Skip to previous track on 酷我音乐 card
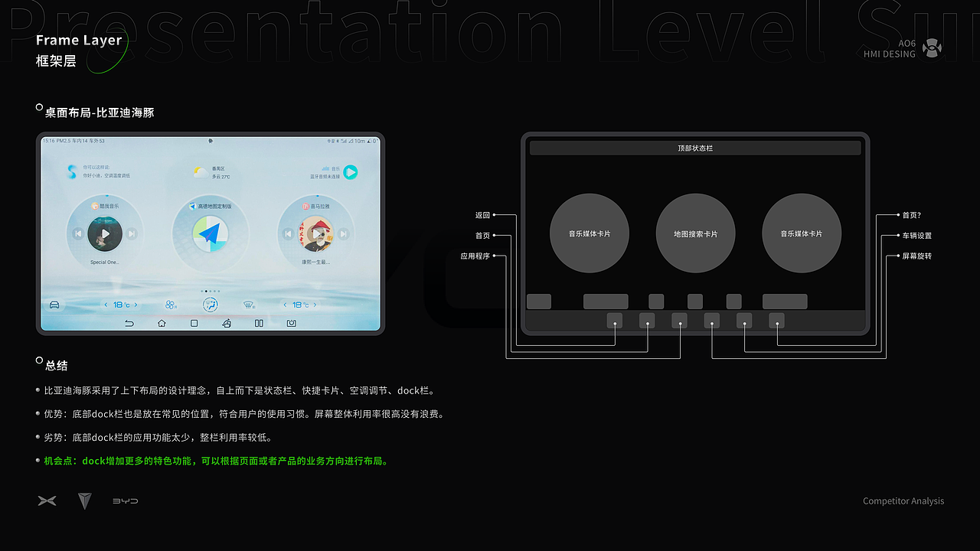This screenshot has height=551, width=980. point(78,233)
